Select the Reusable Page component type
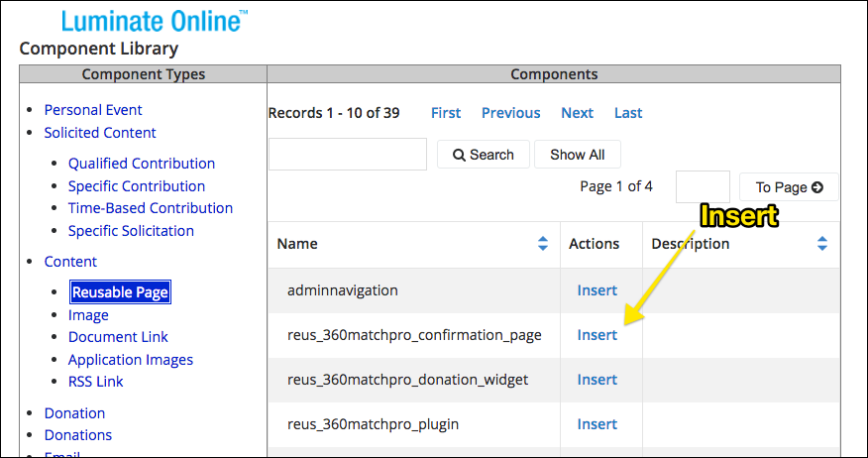 point(120,292)
